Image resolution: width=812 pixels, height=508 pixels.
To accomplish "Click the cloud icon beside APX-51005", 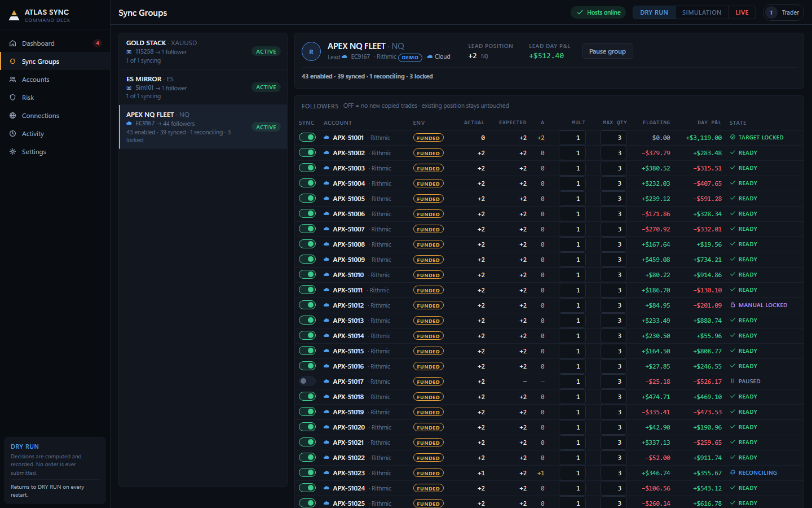I will pos(326,199).
